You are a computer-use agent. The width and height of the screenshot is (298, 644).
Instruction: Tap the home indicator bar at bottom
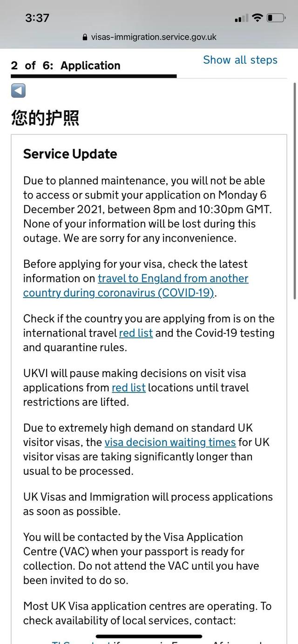coord(149,636)
